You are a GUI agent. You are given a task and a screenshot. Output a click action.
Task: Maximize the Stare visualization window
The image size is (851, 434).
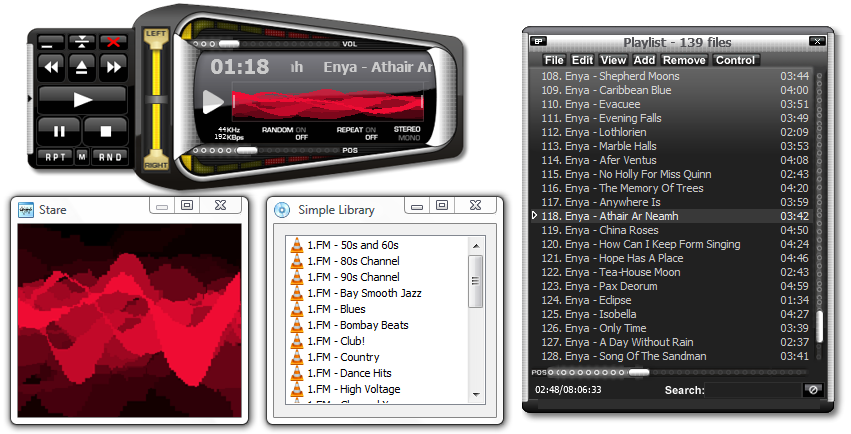point(187,205)
